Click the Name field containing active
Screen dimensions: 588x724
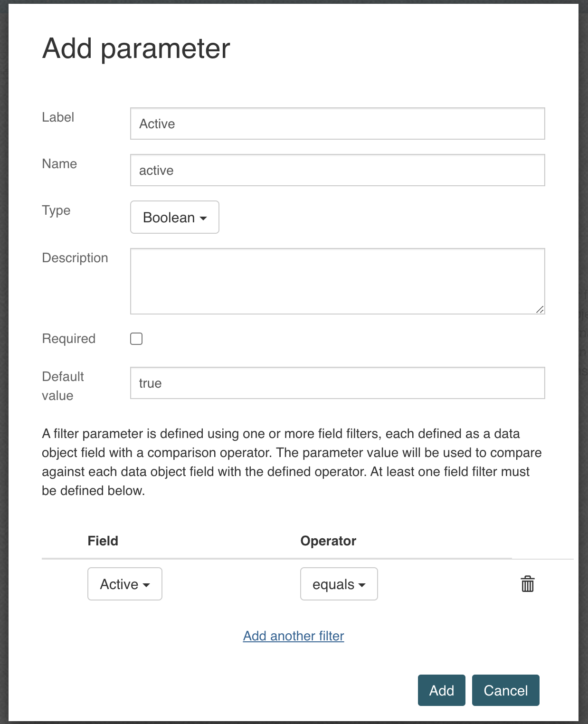coord(337,170)
